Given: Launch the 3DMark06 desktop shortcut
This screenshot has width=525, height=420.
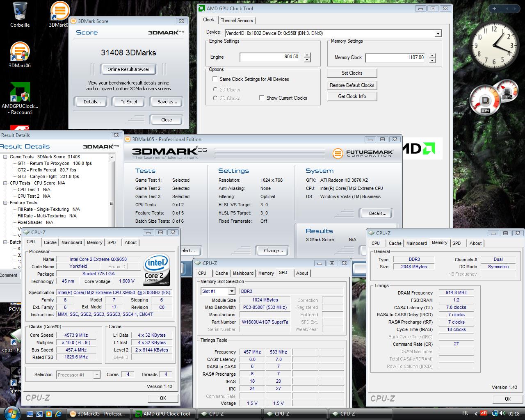Looking at the screenshot, I should [20, 55].
